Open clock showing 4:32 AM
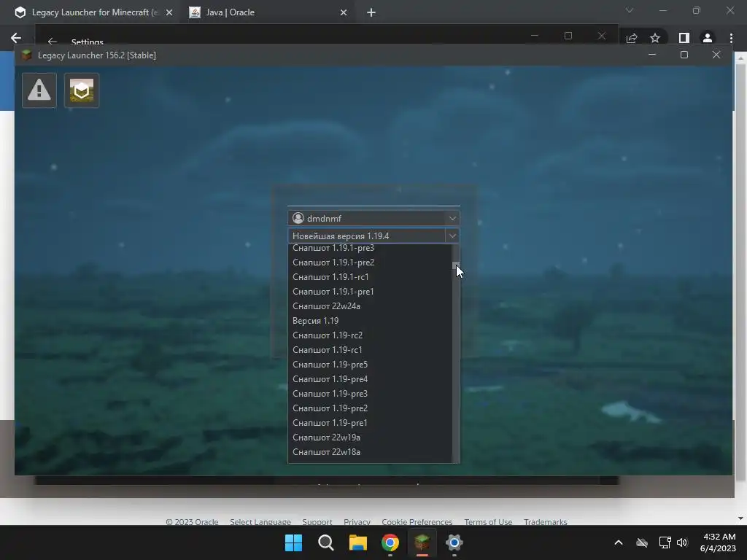 click(719, 542)
